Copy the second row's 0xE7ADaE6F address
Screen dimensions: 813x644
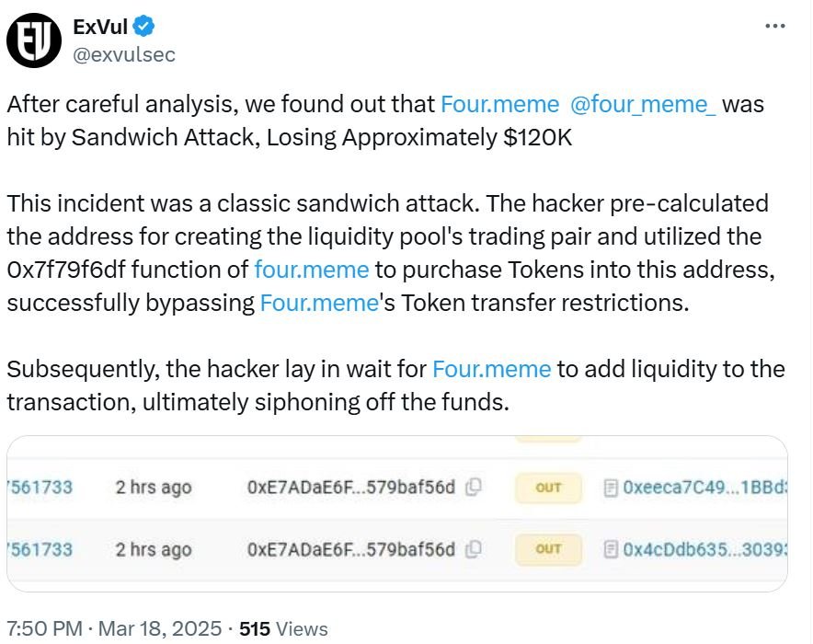(x=474, y=550)
